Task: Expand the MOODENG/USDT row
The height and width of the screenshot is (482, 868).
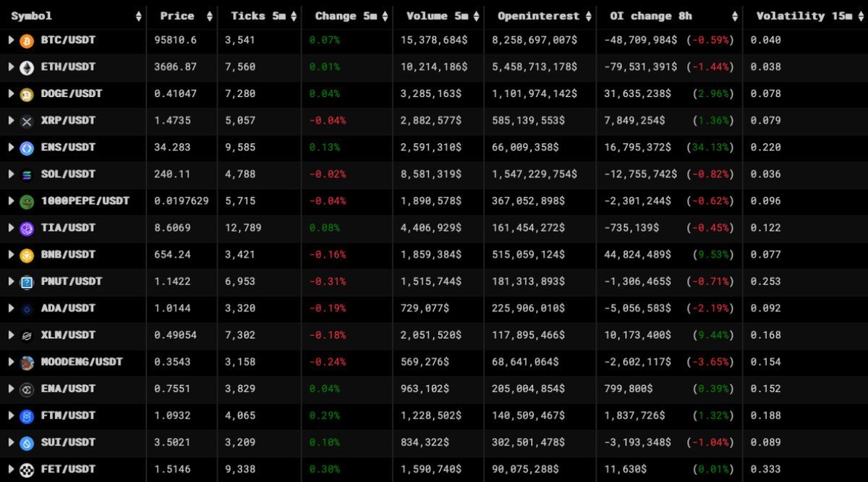Action: 11,361
